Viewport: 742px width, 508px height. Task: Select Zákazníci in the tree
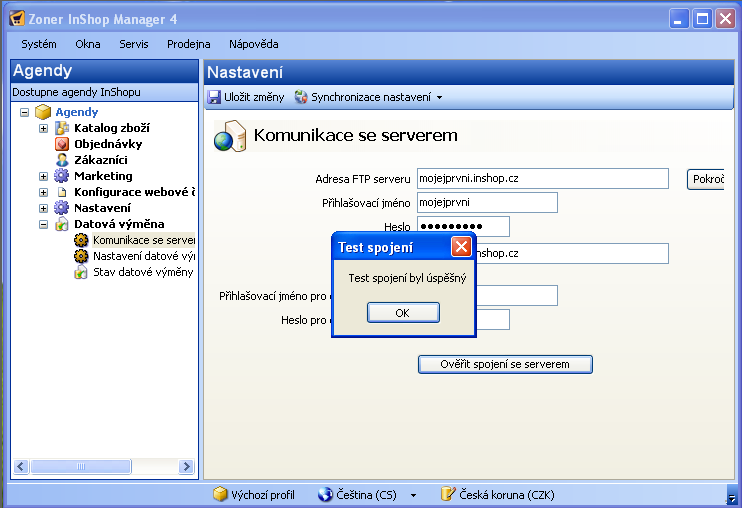coord(101,160)
